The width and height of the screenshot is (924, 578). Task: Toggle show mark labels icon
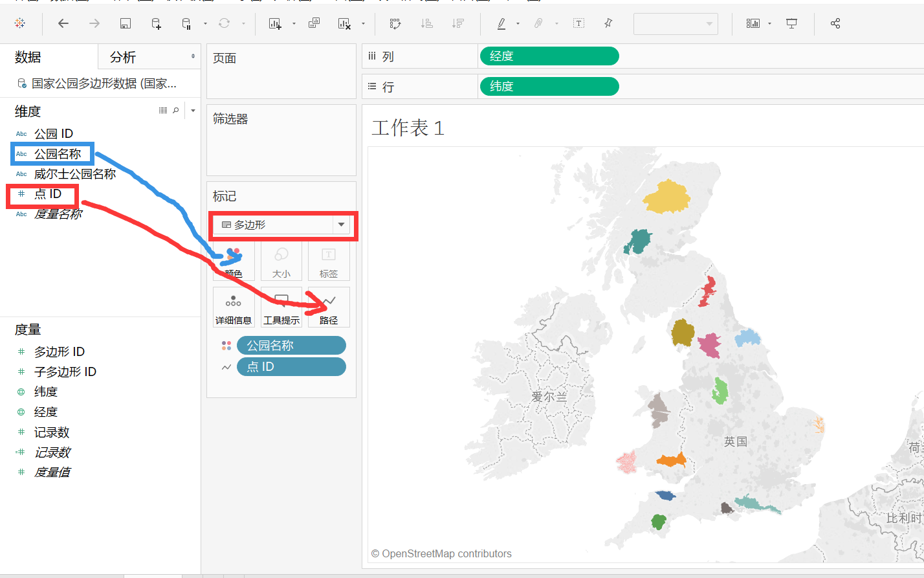[x=578, y=23]
